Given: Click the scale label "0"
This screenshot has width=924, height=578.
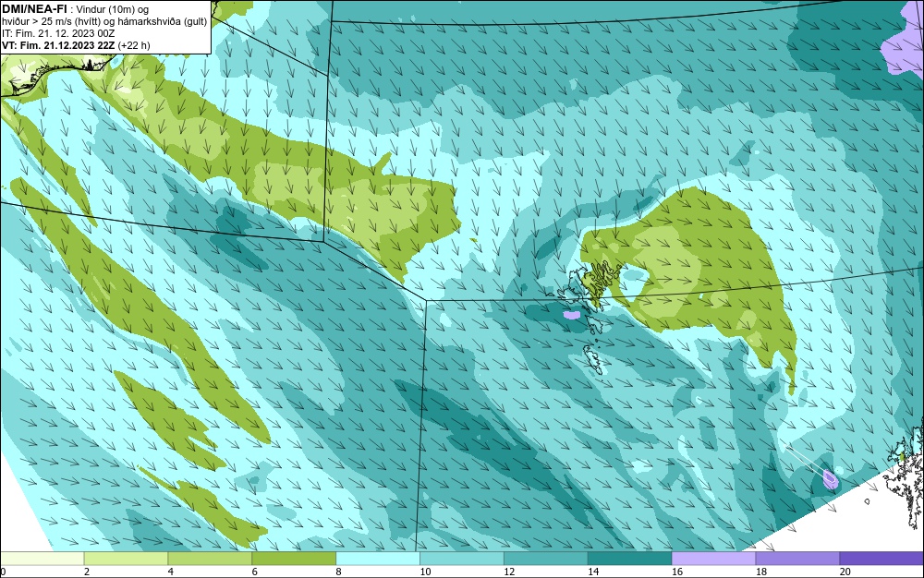Looking at the screenshot, I should click(3, 572).
